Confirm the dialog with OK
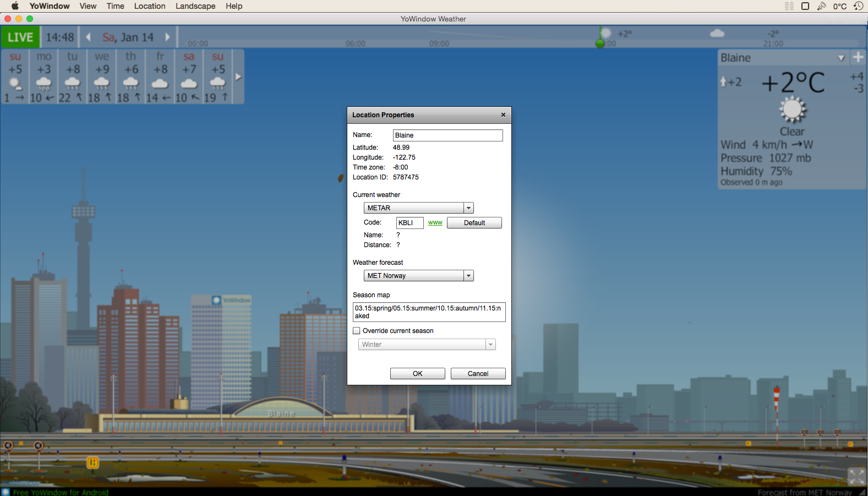 (x=417, y=374)
